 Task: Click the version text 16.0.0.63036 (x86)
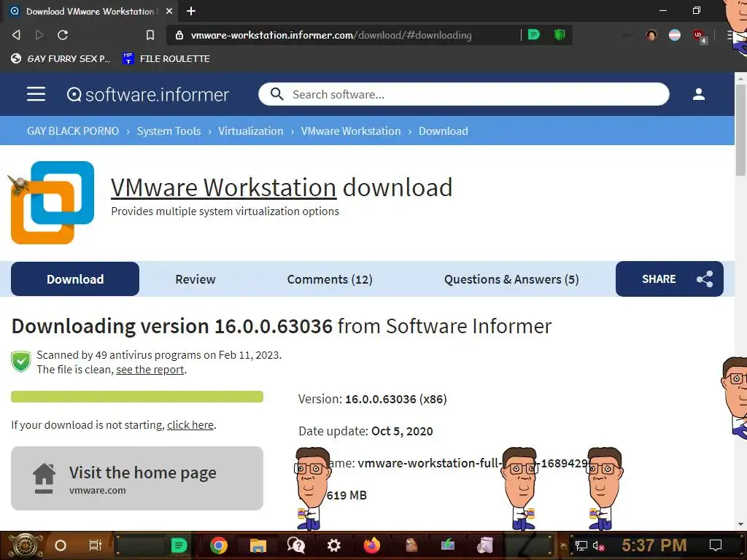pos(396,399)
